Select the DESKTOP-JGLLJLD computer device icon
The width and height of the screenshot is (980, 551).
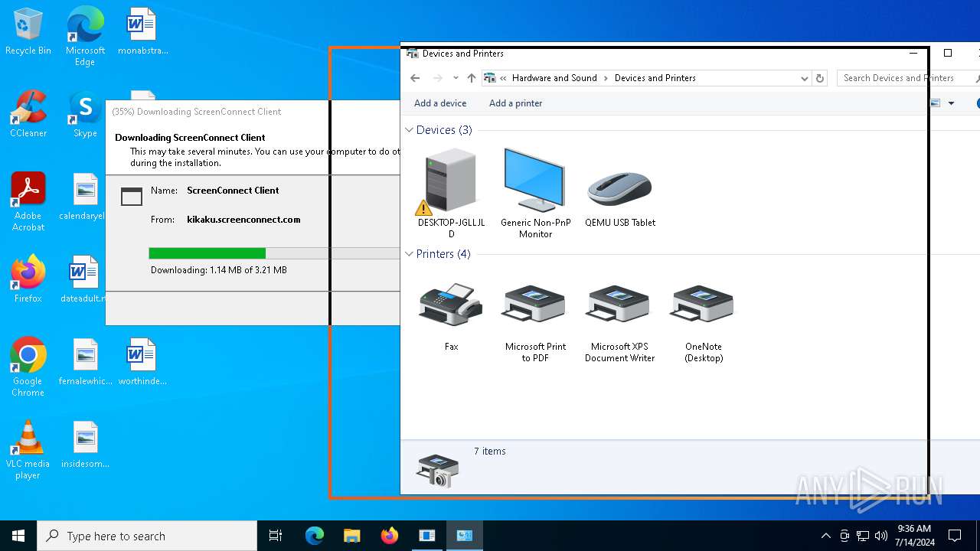tap(451, 194)
